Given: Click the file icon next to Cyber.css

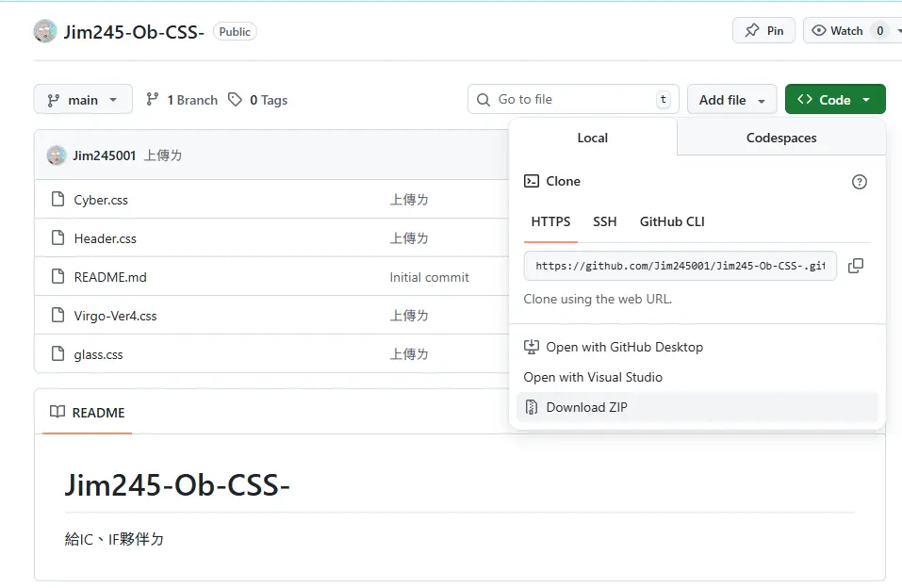Looking at the screenshot, I should point(57,200).
